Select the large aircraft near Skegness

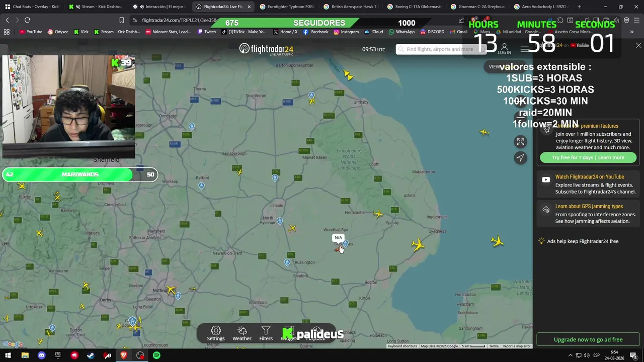pos(418,245)
